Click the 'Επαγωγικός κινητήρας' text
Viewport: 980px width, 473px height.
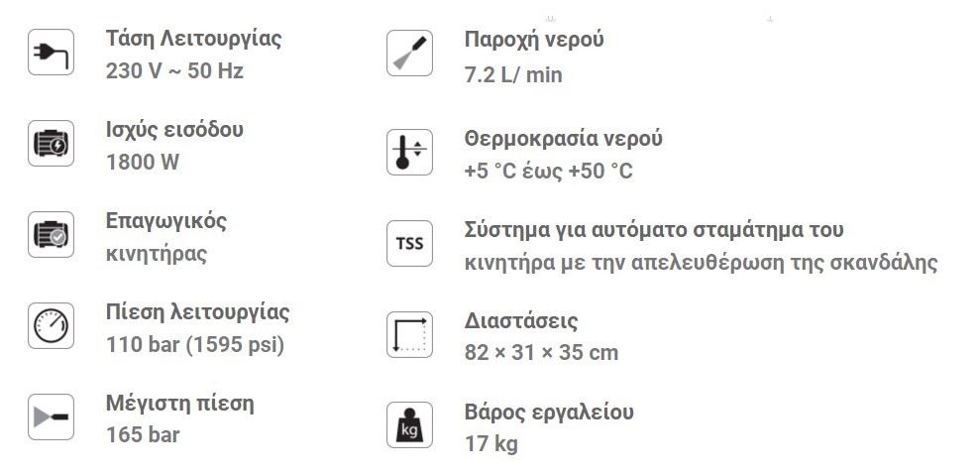pos(166,236)
